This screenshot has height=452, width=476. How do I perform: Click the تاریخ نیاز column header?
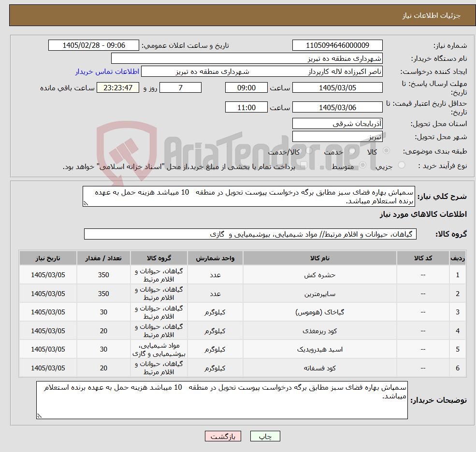pos(48,258)
